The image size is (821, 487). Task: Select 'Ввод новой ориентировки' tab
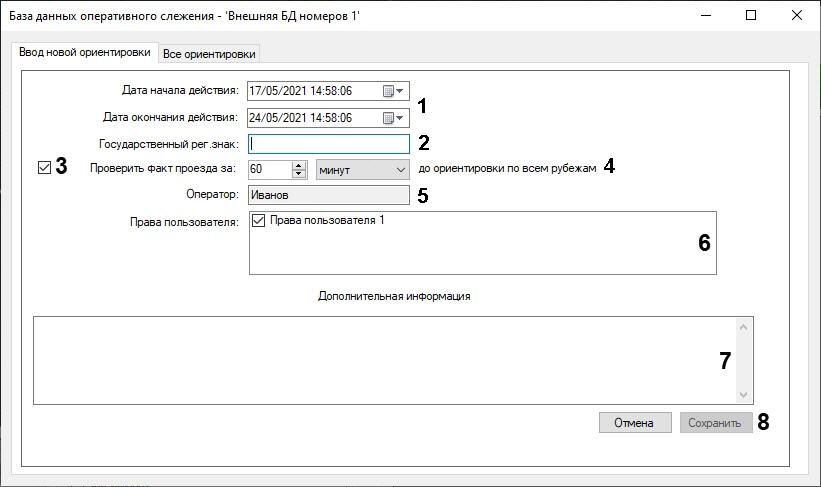(x=85, y=52)
